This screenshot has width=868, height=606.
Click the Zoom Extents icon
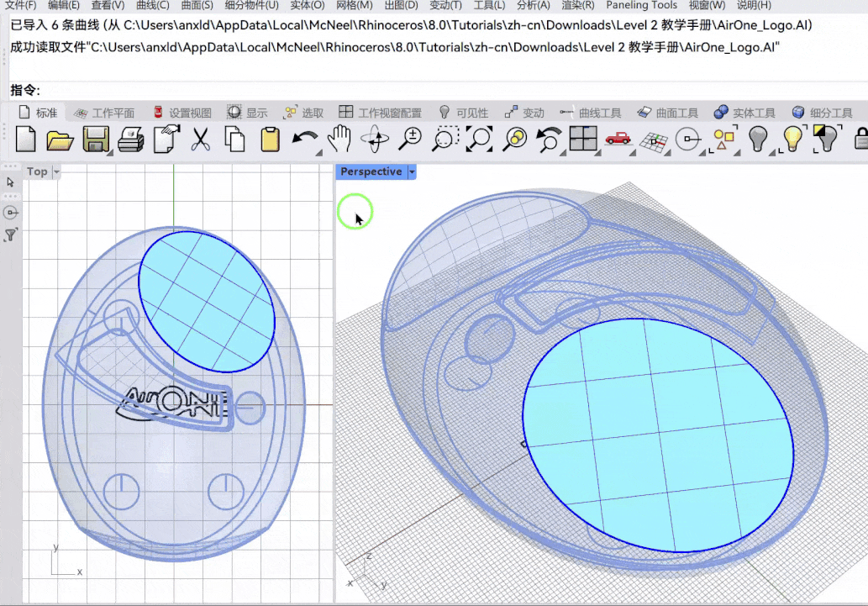pos(479,139)
